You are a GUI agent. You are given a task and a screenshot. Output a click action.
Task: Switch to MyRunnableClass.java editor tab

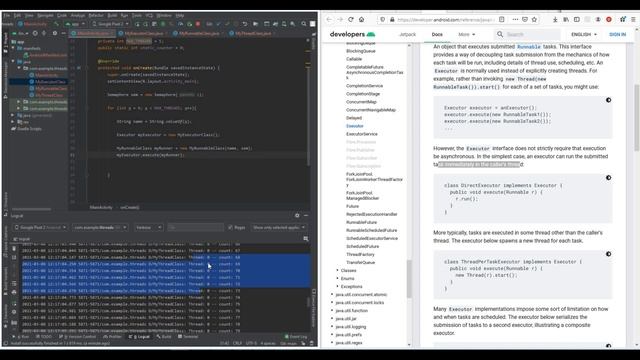[199, 33]
